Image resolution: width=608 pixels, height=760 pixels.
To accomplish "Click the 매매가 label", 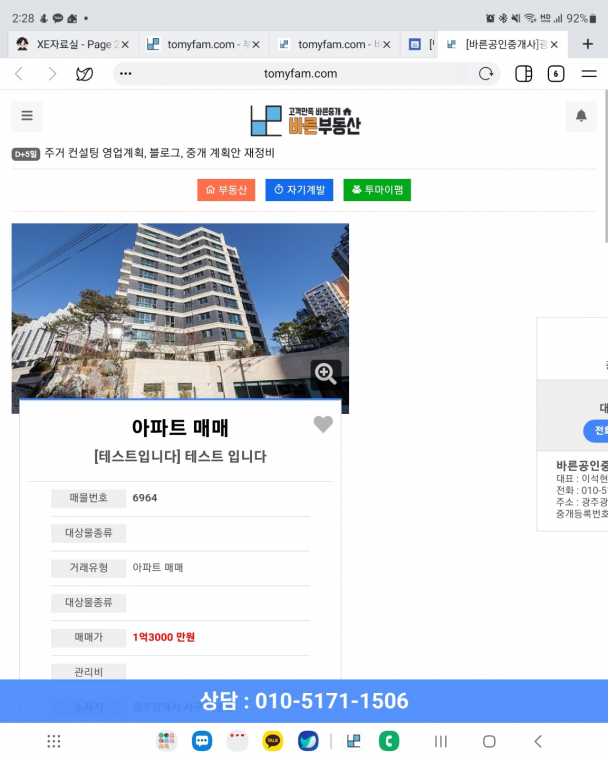I will coord(88,638).
